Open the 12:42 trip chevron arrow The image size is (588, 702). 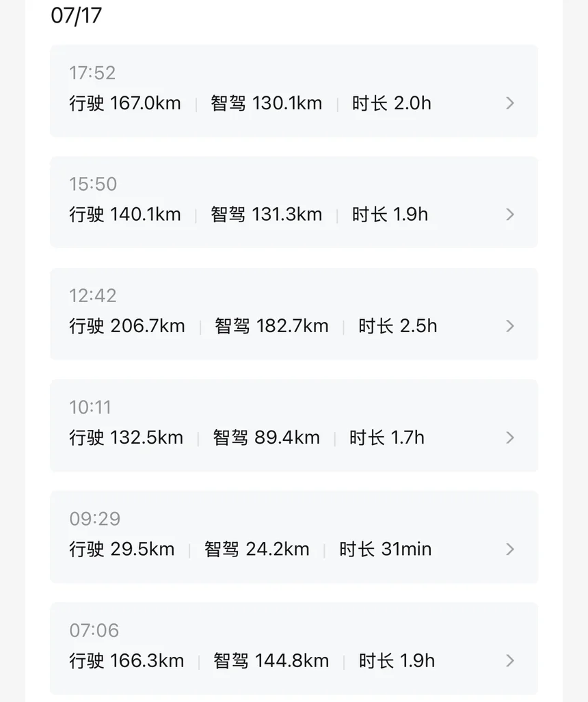[509, 326]
